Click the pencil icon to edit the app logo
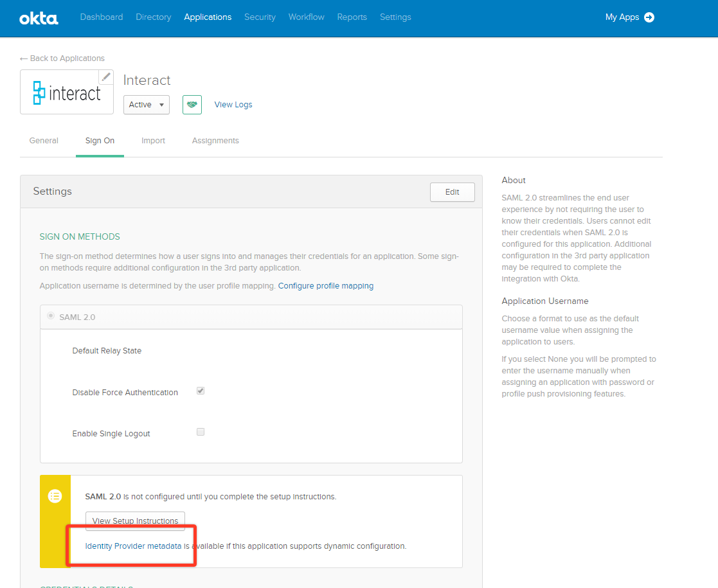This screenshot has width=718, height=588. [106, 77]
